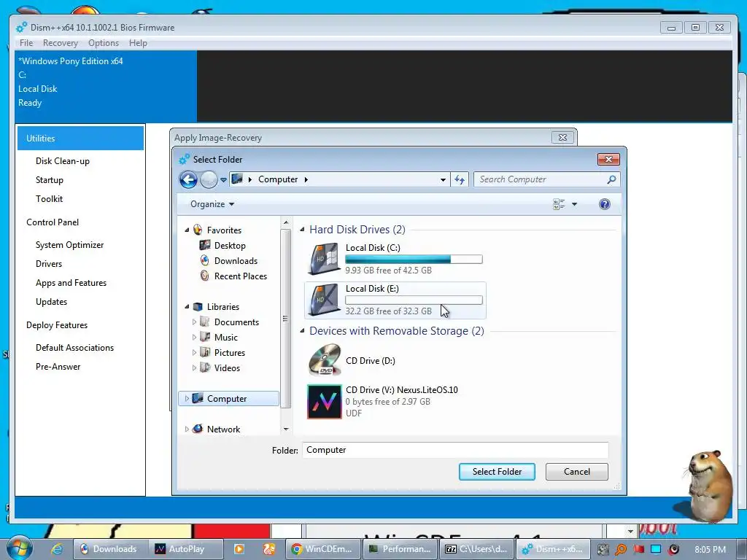Click the Windows Start orb
Viewport: 747px width, 560px height.
pos(19,548)
